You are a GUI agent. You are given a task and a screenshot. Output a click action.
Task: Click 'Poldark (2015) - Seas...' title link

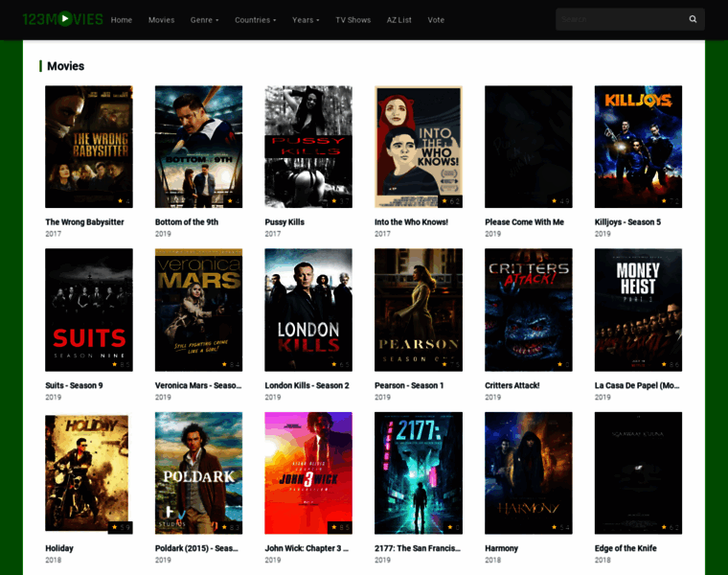[196, 548]
